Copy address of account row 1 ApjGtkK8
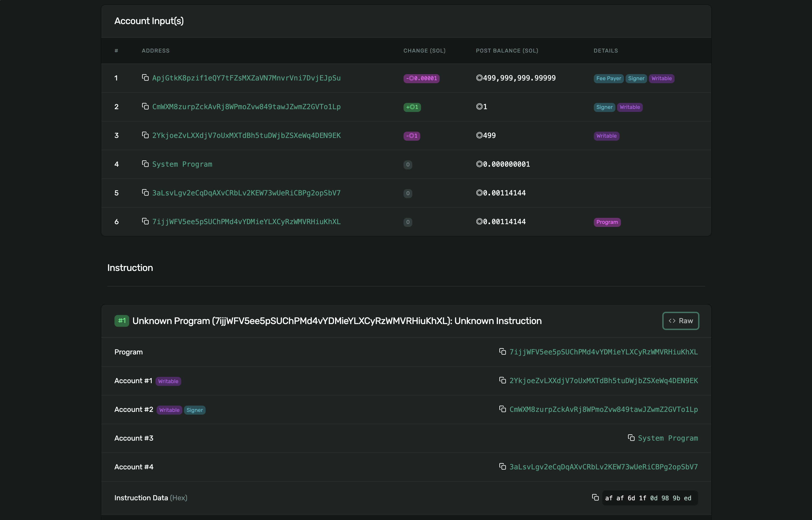 (x=145, y=78)
